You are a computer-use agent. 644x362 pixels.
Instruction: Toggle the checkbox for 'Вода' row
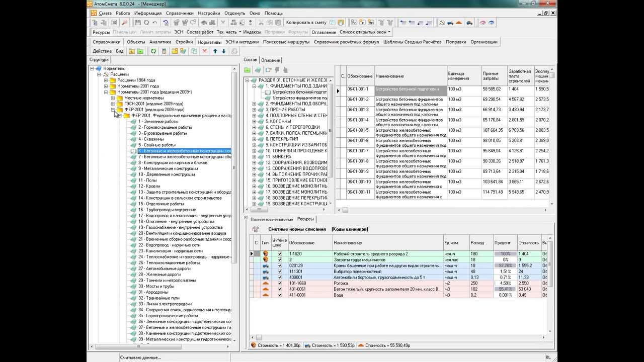(x=280, y=295)
